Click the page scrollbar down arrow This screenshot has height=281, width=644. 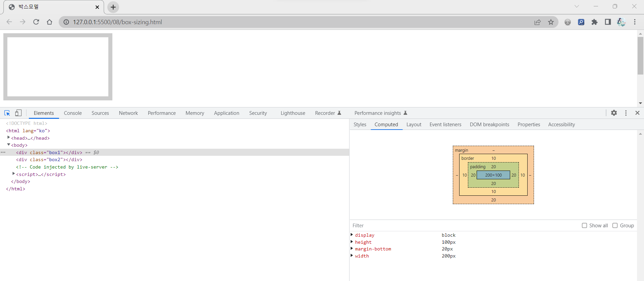tap(640, 103)
